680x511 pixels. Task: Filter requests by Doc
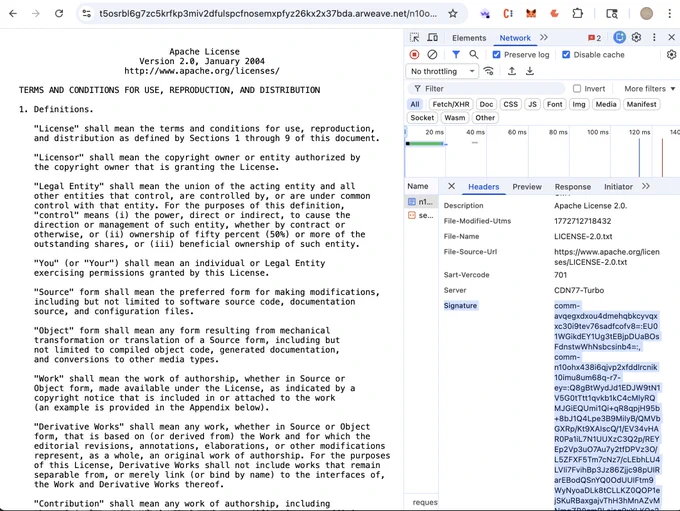(x=486, y=104)
